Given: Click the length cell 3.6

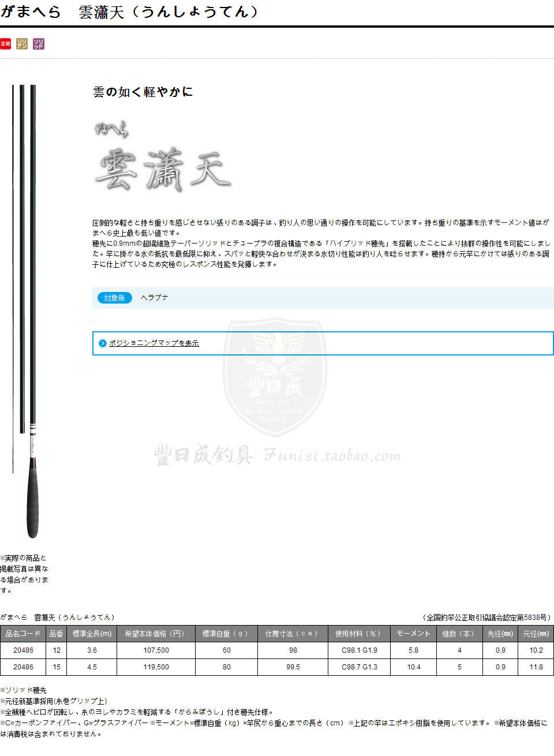Looking at the screenshot, I should click(x=92, y=650).
